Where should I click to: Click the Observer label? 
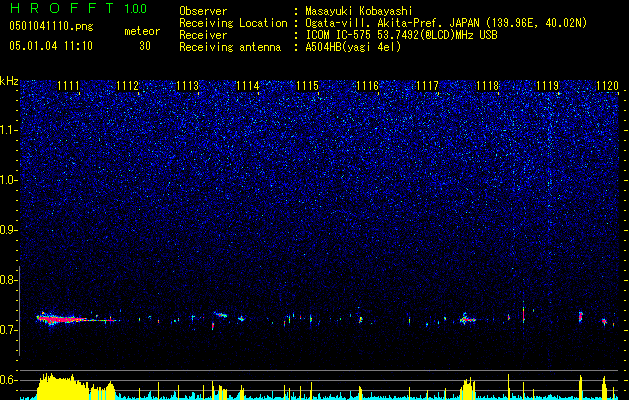coord(203,11)
